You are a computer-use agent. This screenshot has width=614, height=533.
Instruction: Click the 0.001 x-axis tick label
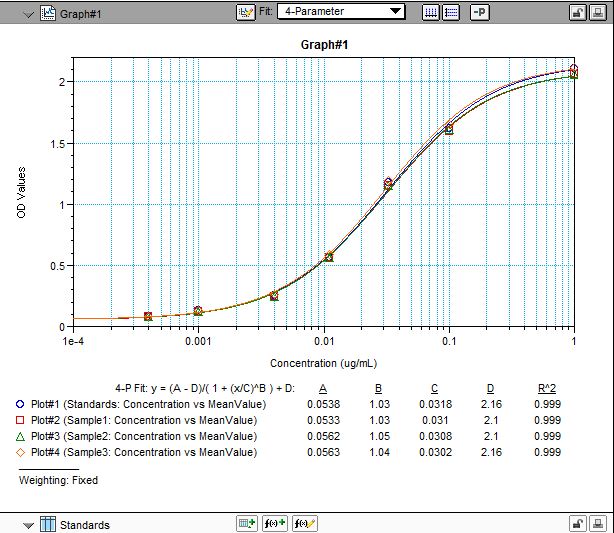(198, 341)
